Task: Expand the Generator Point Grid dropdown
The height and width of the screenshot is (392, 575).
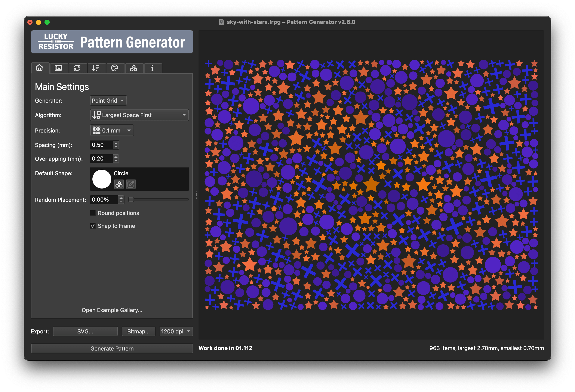Action: (108, 101)
